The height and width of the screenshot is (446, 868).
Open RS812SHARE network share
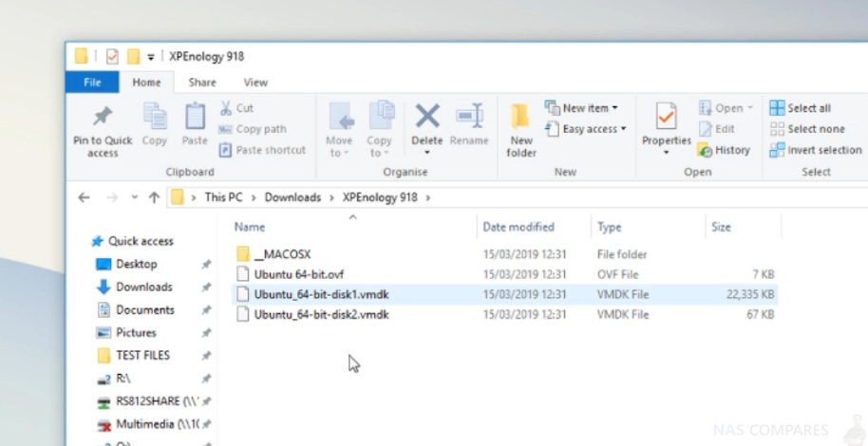click(158, 401)
